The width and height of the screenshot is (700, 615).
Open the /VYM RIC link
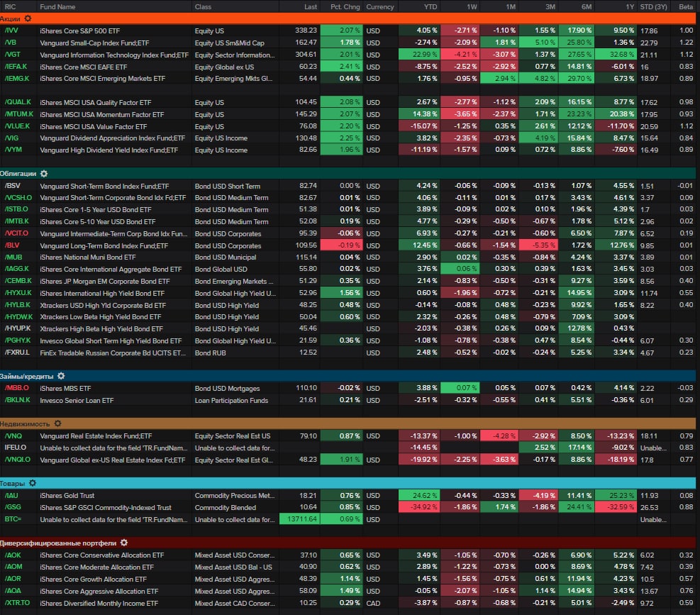13,150
